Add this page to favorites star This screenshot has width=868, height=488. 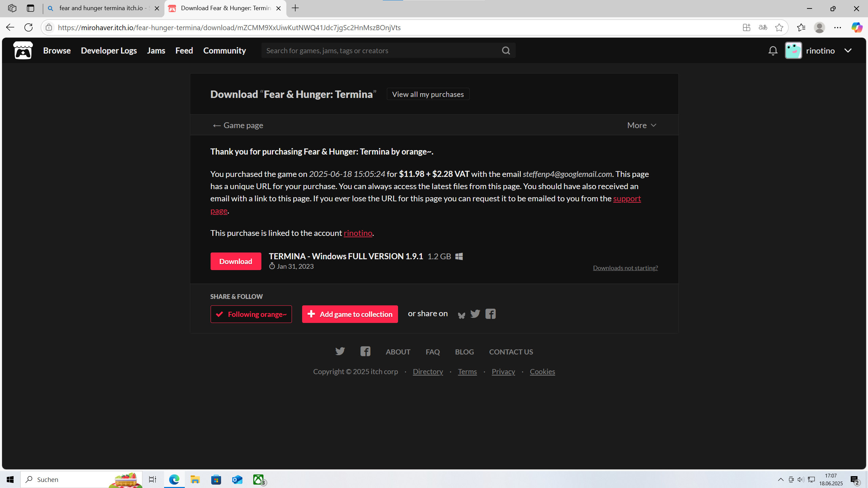(x=779, y=27)
